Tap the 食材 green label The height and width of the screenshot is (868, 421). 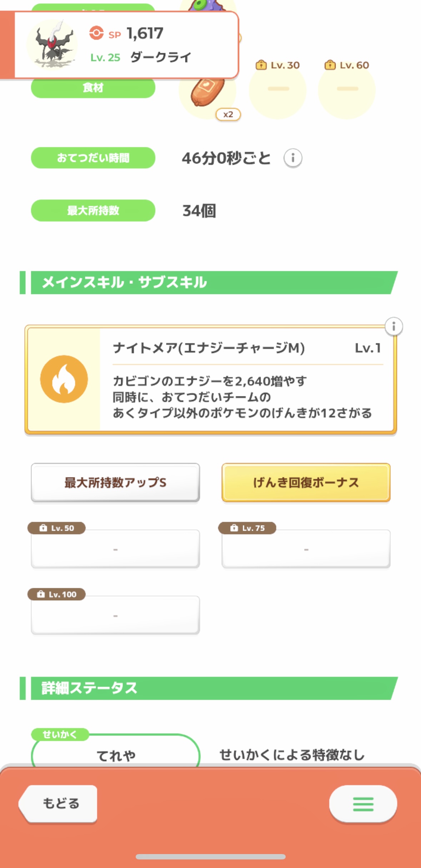coord(93,88)
